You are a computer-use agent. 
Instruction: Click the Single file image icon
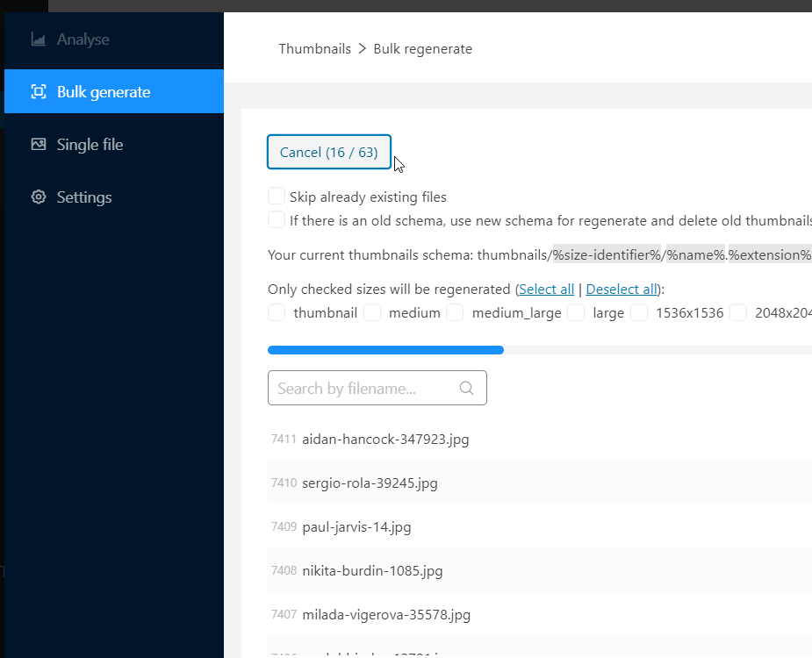pos(39,145)
